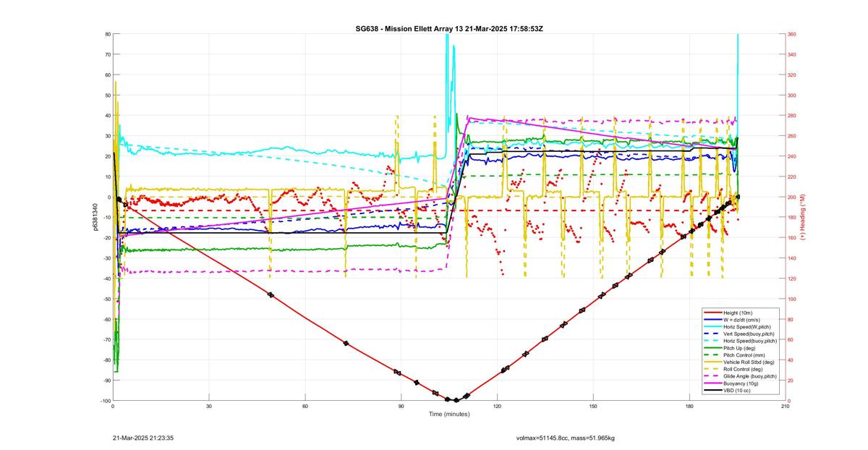Click heading axis tick label '360'
868x450 pixels.
(x=792, y=34)
